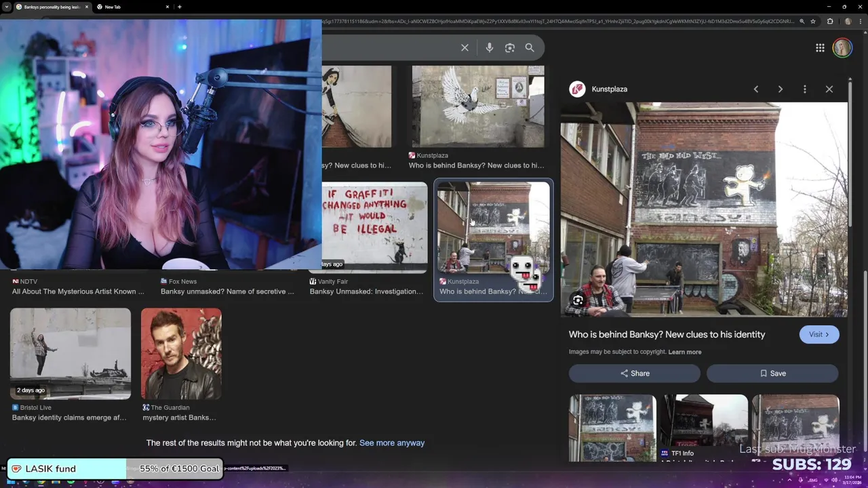Click The Guardian 'mystery artist Banks' caption

pos(179,418)
